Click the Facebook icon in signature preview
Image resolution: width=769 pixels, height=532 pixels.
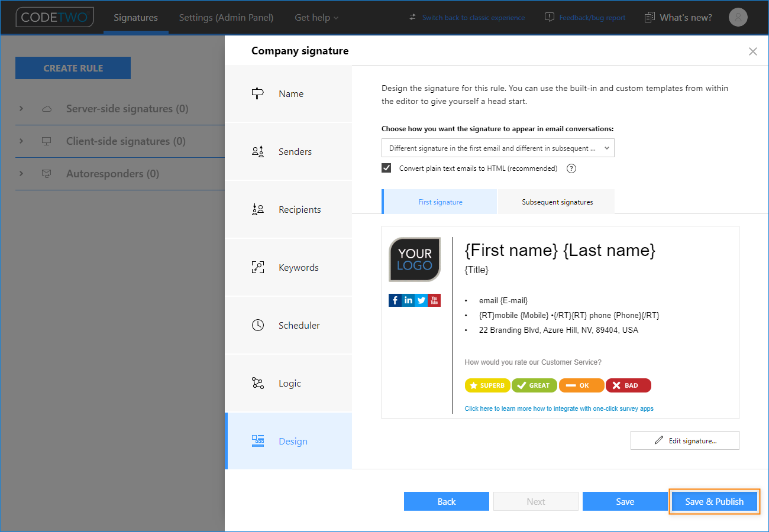(x=395, y=300)
